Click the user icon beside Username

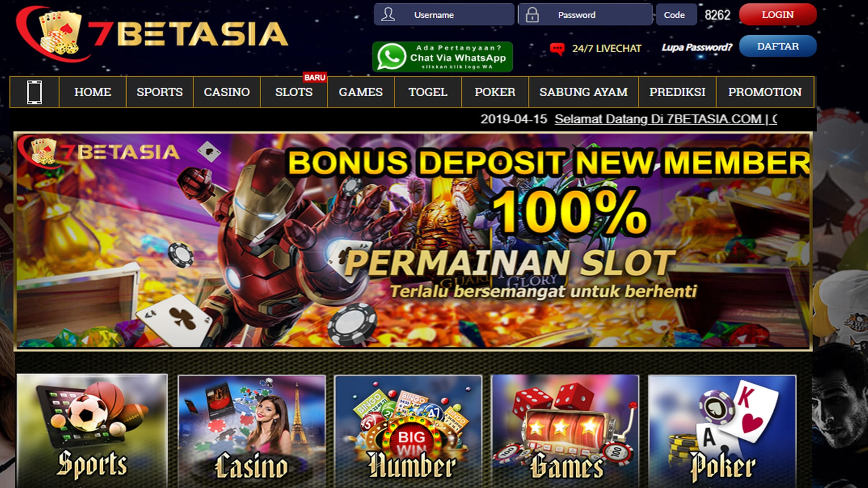pos(388,14)
